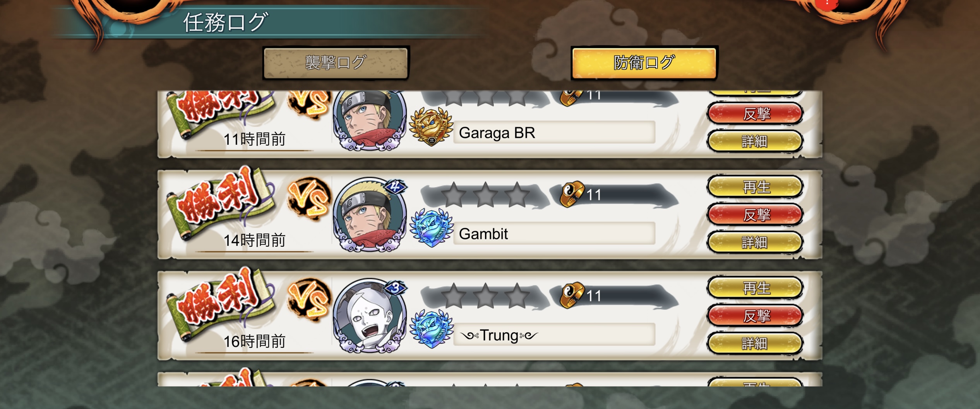980x409 pixels.
Task: Counterattack Gambit using 反撃 button
Action: pyautogui.click(x=755, y=215)
